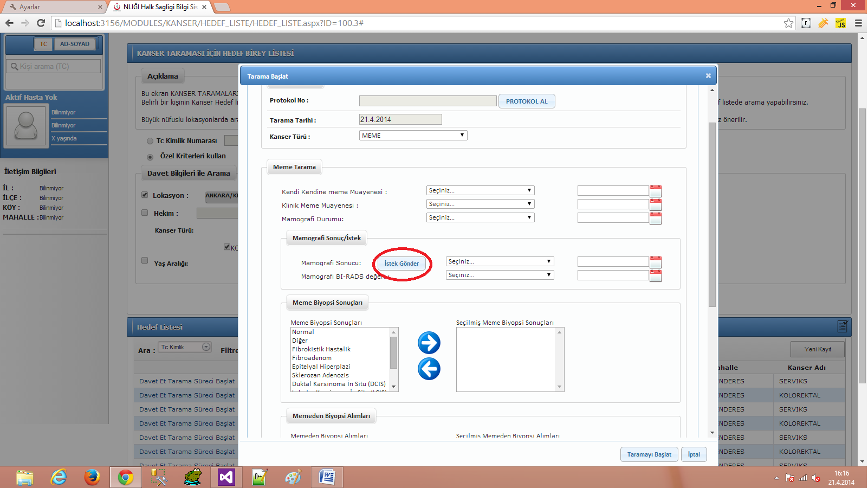The image size is (868, 488).
Task: Move biopsy result right with blue arrow
Action: coord(429,343)
